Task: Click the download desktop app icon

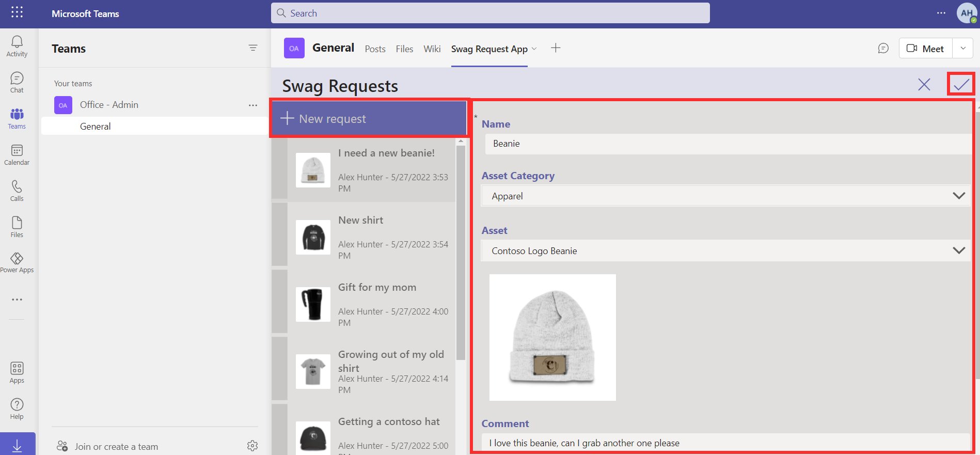Action: tap(17, 445)
